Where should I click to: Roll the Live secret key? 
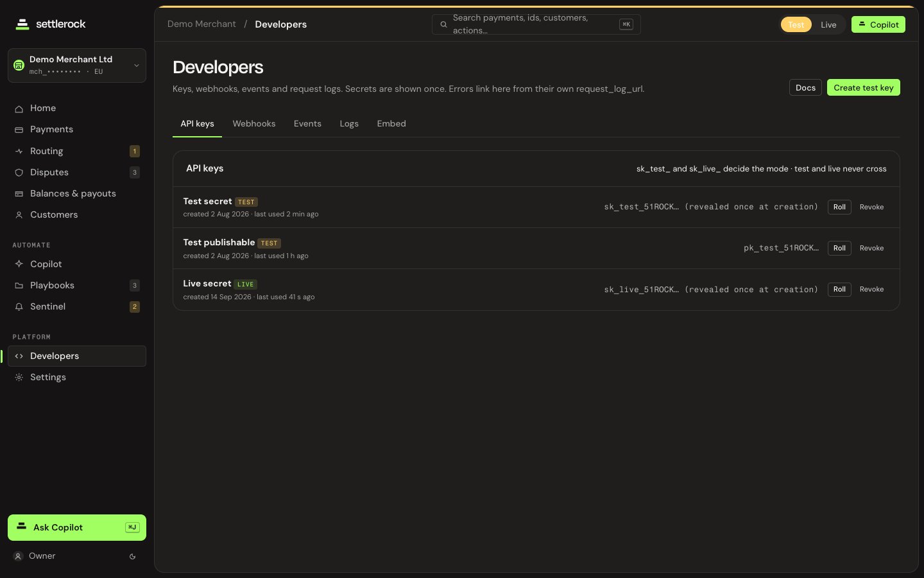(839, 290)
